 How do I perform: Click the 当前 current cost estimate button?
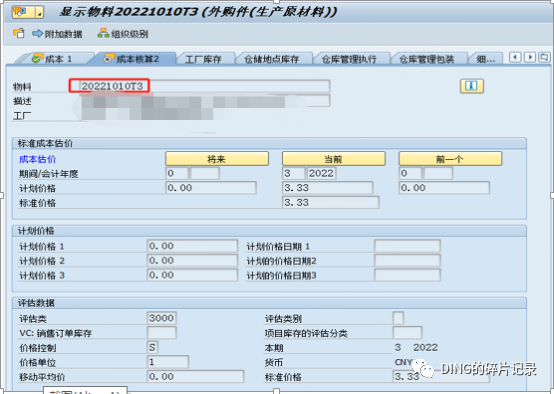334,159
